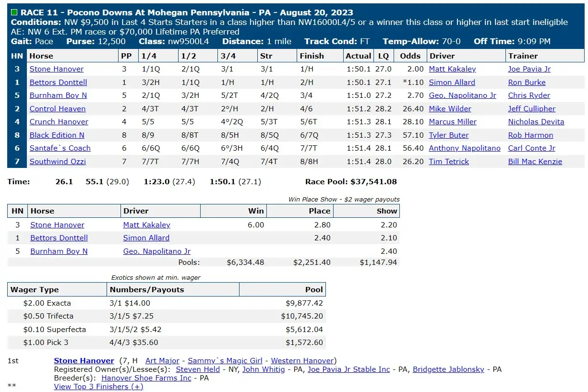
Task: Select the $0.10 Superfecta wager row
Action: pos(167,330)
